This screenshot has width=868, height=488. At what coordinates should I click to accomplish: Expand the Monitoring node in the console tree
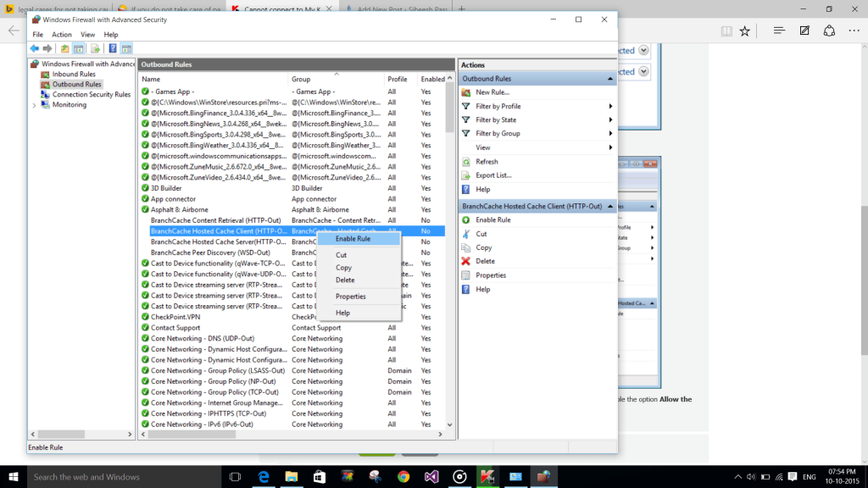[x=34, y=105]
